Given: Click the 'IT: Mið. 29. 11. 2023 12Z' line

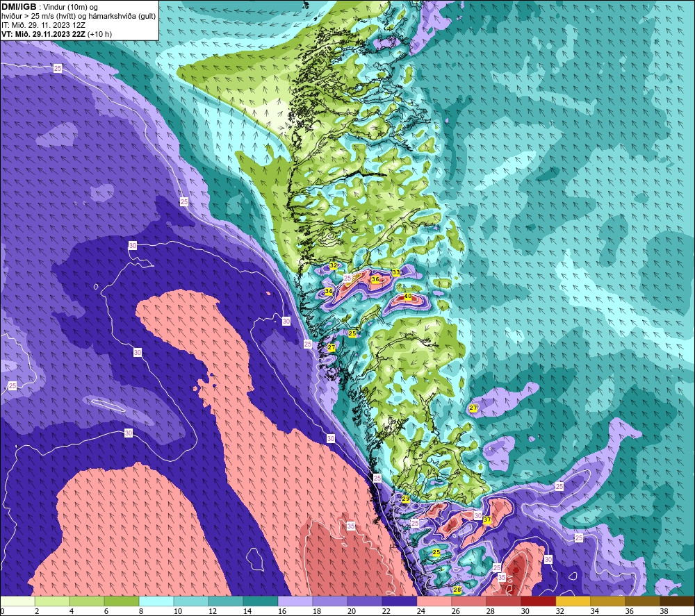Looking at the screenshot, I should click(x=43, y=25).
